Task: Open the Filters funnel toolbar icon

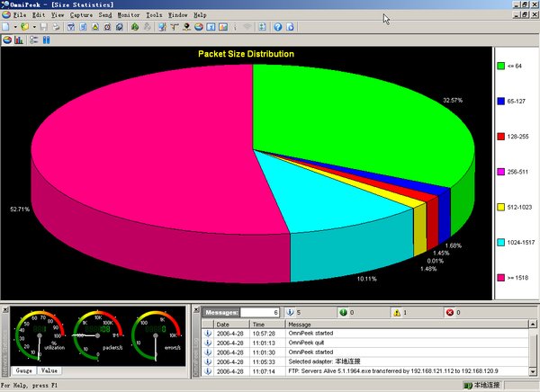Action: click(x=71, y=27)
